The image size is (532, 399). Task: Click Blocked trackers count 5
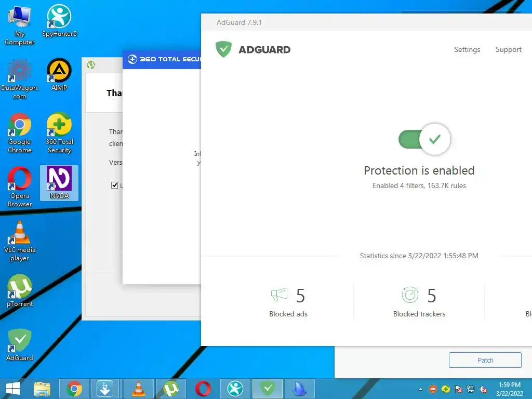(x=432, y=296)
